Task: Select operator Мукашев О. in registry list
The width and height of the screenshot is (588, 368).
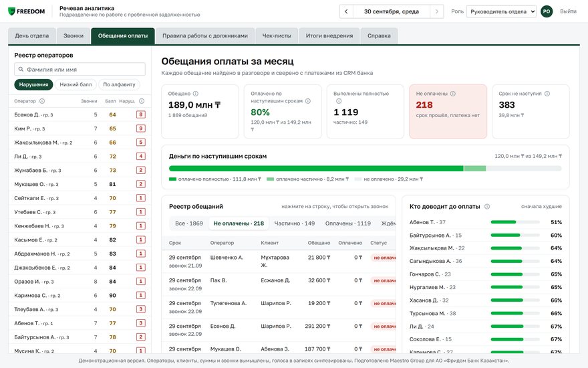Action: coord(80,184)
